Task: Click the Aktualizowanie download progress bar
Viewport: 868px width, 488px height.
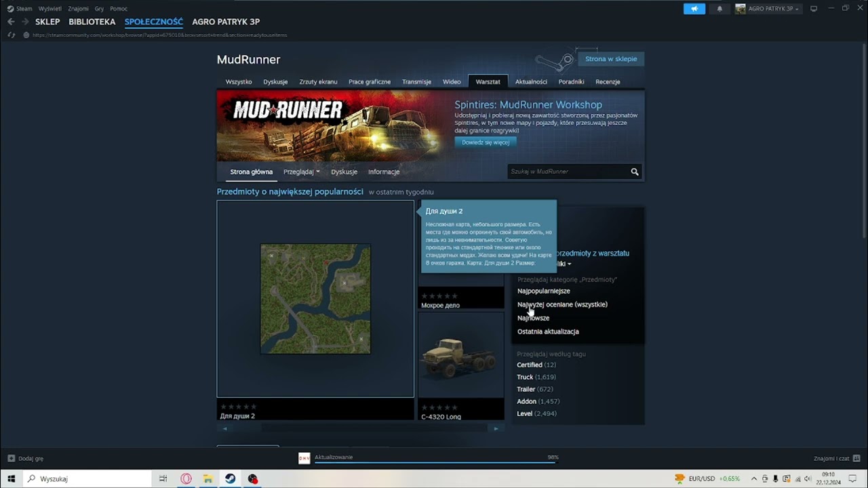Action: click(x=434, y=463)
